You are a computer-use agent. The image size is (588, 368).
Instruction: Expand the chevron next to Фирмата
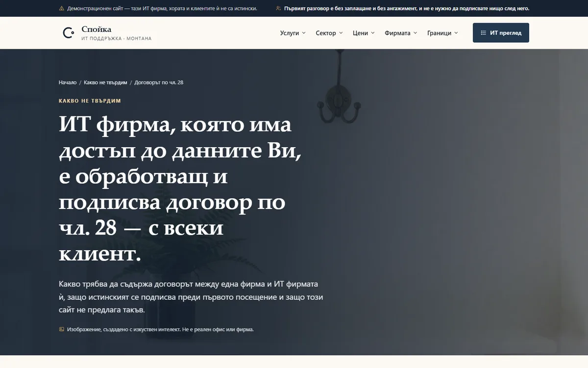click(x=415, y=33)
